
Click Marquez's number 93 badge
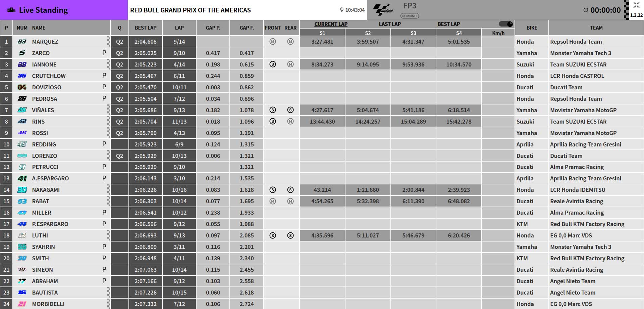click(22, 42)
